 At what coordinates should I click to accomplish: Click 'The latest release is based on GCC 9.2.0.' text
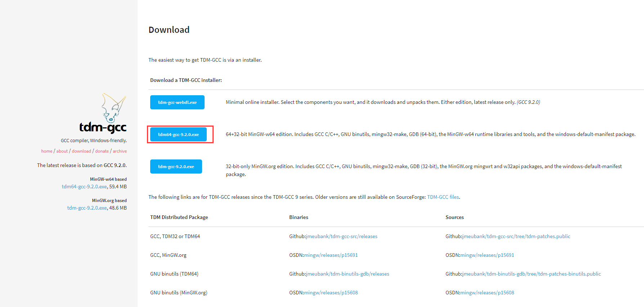[82, 165]
